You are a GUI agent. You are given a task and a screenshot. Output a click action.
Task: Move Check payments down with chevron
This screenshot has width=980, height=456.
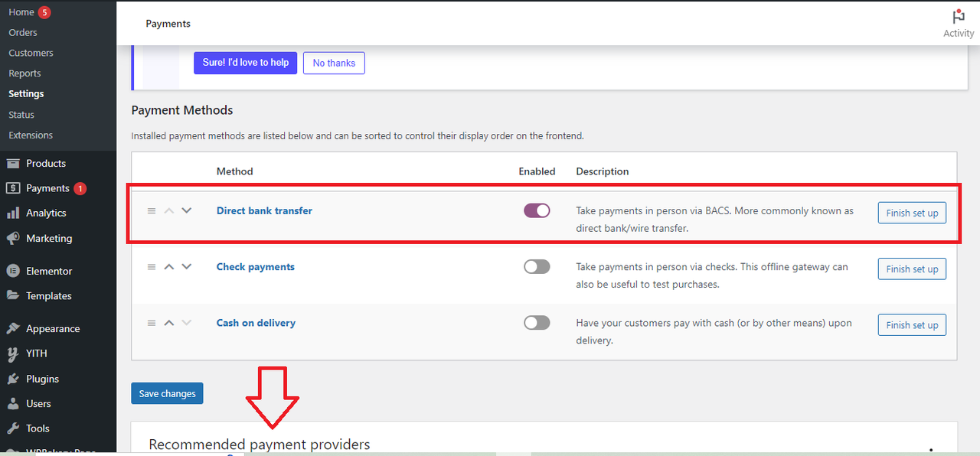186,267
